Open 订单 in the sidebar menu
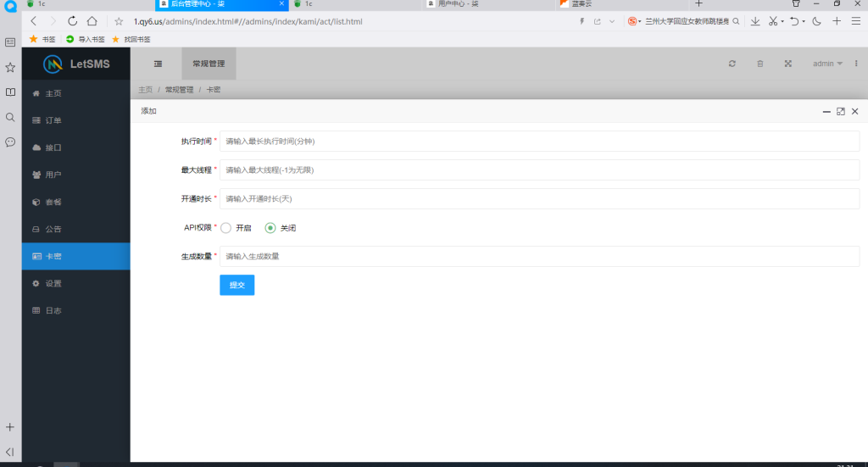This screenshot has height=467, width=868. [53, 120]
